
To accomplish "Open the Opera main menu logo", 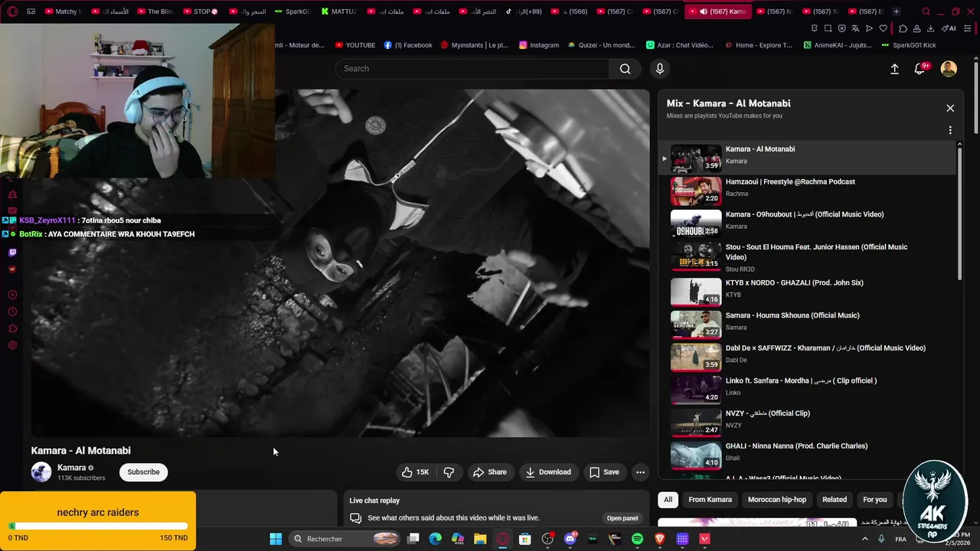I will click(12, 11).
